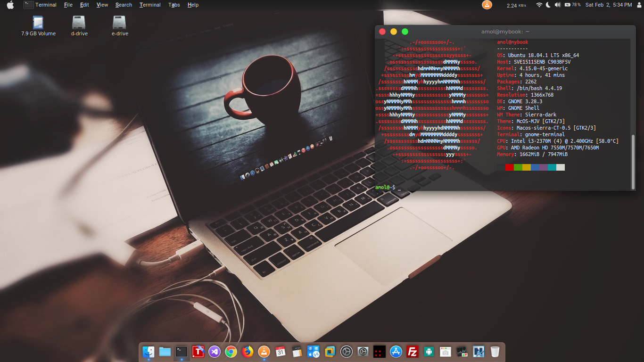Click the OS line Ubuntu 18.04.1 LTS

538,55
